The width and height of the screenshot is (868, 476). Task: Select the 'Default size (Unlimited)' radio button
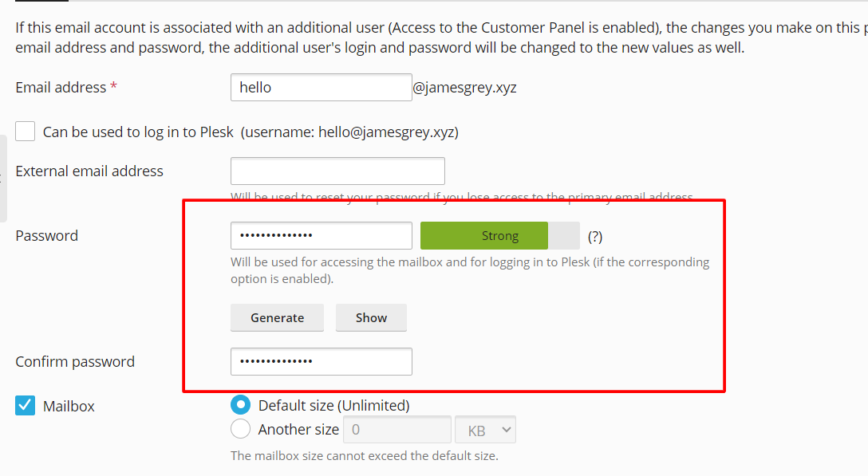coord(241,405)
